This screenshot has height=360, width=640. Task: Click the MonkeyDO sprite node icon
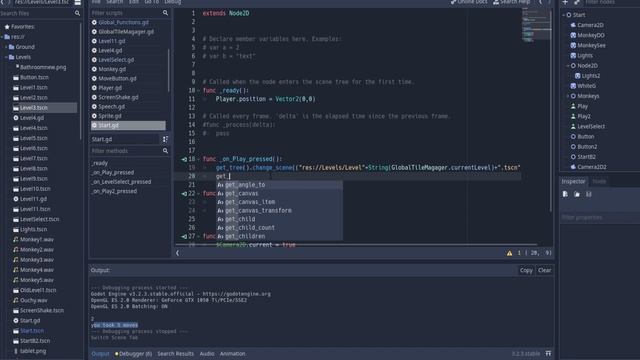573,35
